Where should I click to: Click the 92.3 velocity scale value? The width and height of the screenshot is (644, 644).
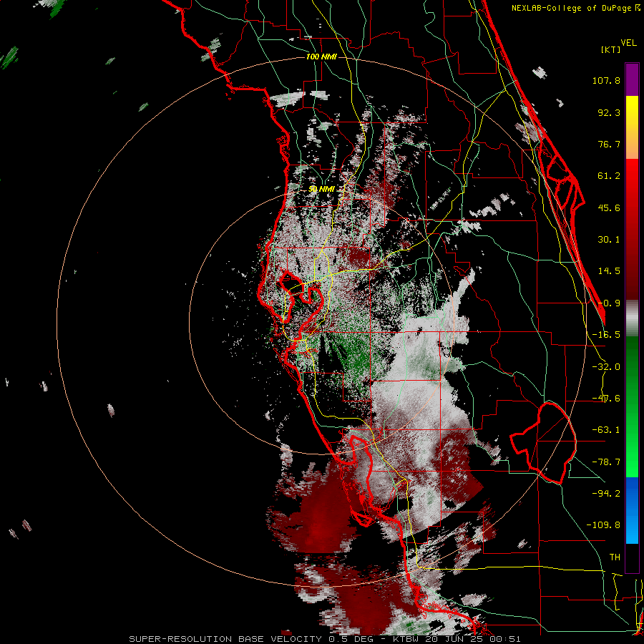(x=609, y=112)
